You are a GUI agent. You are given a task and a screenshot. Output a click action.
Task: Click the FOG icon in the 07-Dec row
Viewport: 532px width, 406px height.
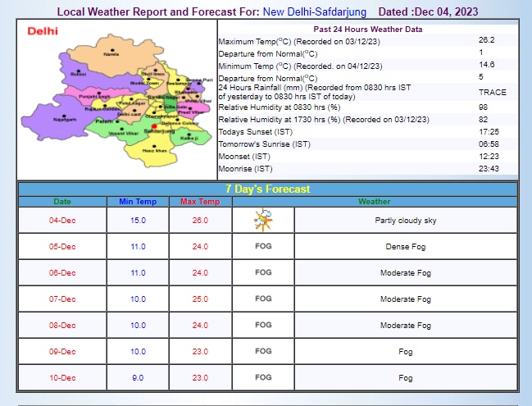pyautogui.click(x=263, y=299)
